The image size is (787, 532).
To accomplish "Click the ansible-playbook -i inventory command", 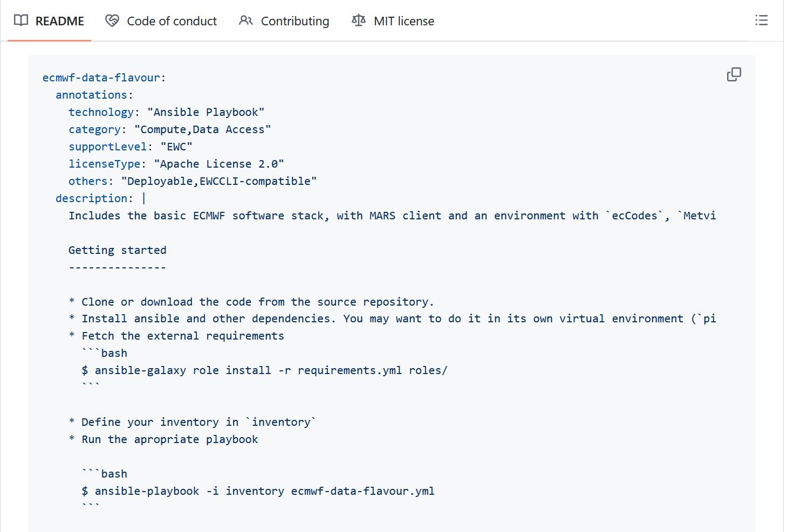I will pos(258,491).
